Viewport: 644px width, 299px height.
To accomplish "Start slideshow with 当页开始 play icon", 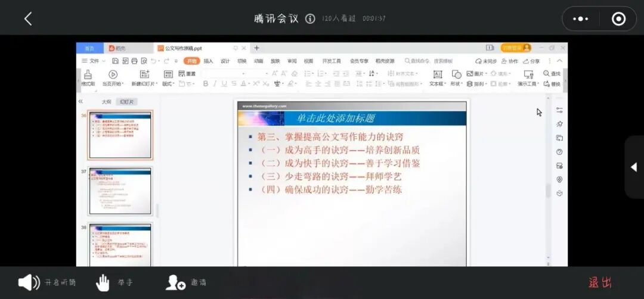I will (x=113, y=74).
